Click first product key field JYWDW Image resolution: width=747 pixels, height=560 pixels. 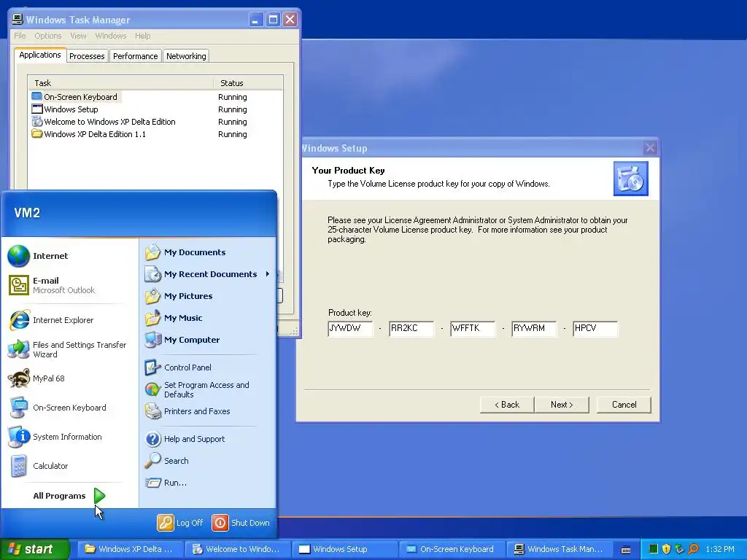point(350,329)
